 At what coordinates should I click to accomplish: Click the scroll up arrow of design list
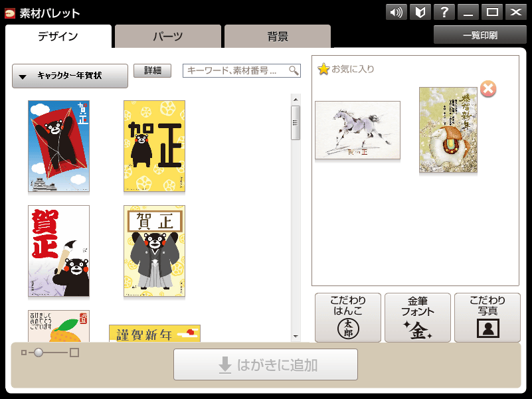point(296,100)
